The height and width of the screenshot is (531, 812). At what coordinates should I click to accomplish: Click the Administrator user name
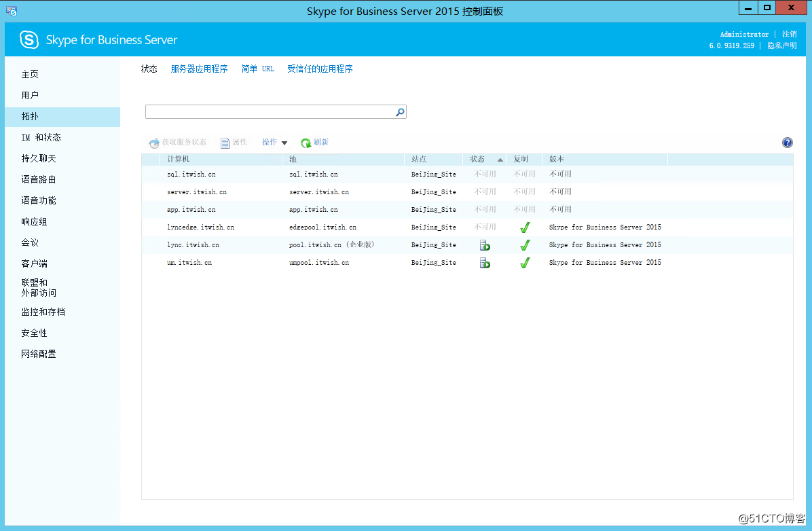(744, 35)
